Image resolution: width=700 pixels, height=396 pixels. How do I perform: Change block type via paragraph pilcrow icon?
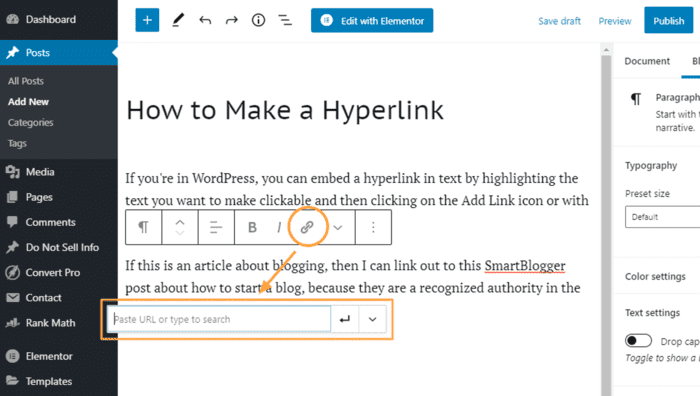point(143,227)
